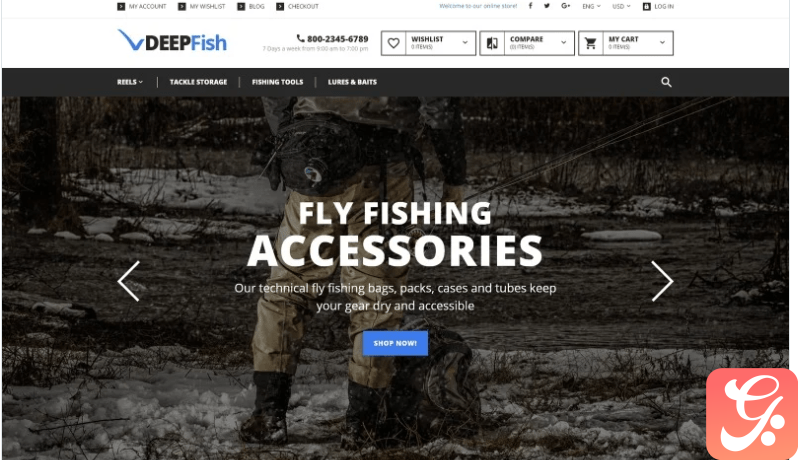Expand the ENG language dropdown
This screenshot has width=798, height=460.
[x=591, y=7]
